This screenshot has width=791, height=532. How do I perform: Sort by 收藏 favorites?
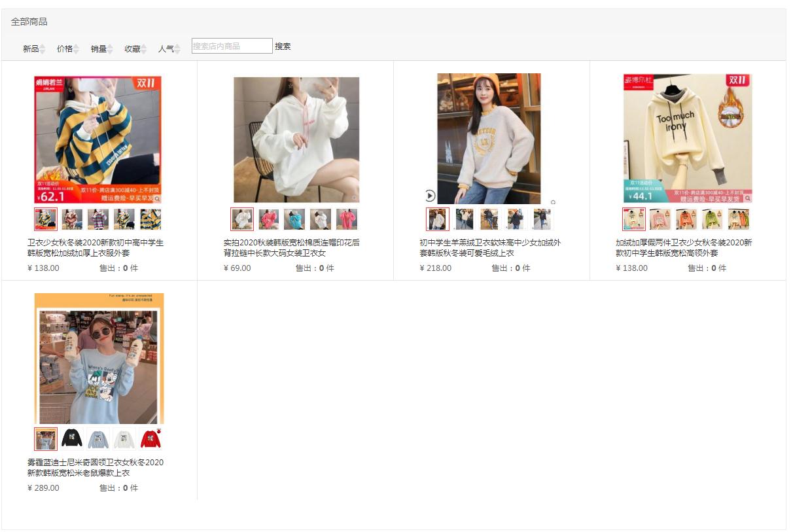(x=135, y=48)
